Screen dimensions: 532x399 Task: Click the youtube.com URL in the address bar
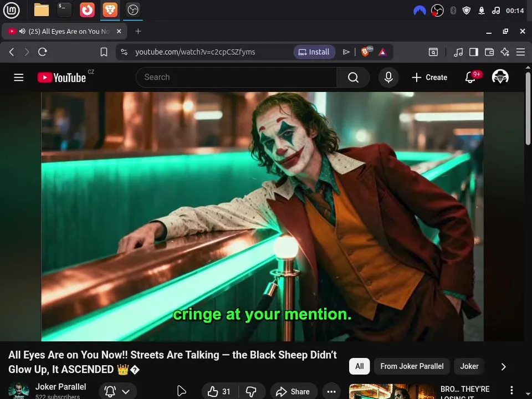pos(195,52)
